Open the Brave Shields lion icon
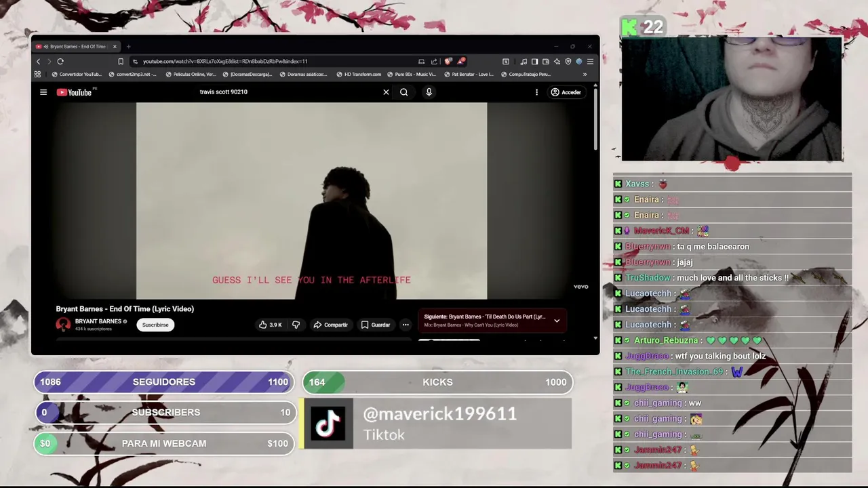The height and width of the screenshot is (488, 868). coord(448,61)
